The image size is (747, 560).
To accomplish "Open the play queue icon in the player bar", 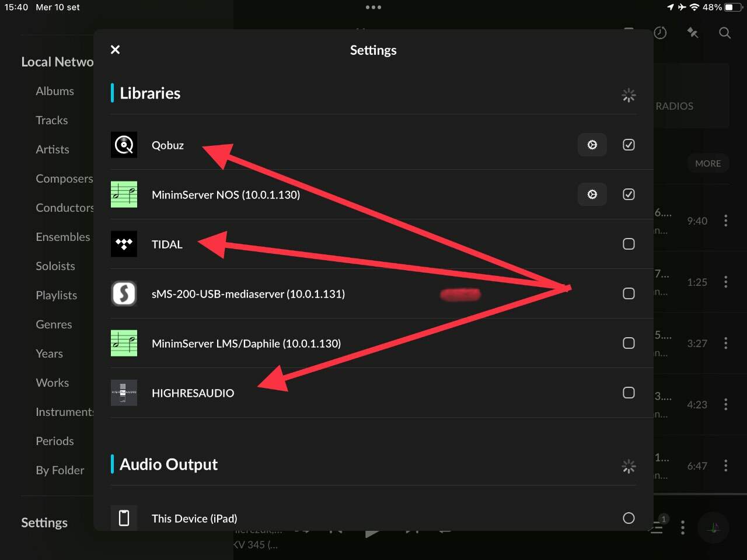I will tap(658, 527).
